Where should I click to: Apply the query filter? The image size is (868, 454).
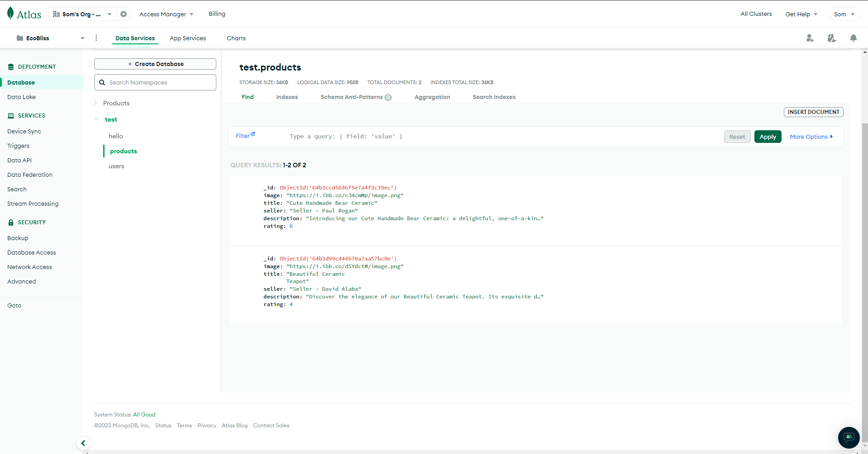(x=768, y=137)
